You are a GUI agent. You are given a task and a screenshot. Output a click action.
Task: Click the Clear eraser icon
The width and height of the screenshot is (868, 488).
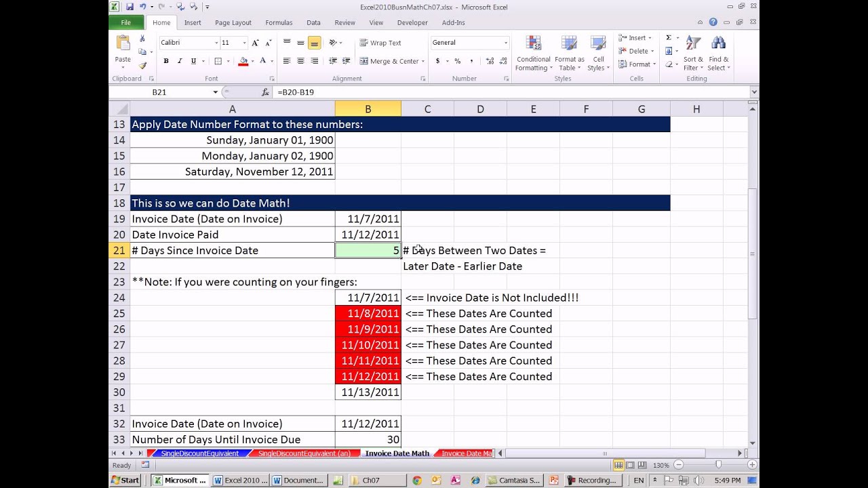pyautogui.click(x=669, y=64)
